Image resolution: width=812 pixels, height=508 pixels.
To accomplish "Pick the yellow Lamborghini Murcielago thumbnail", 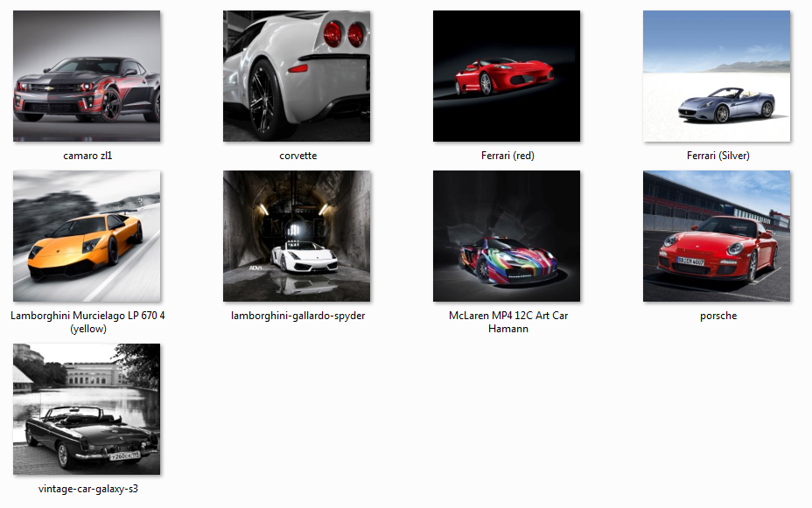I will click(x=87, y=236).
